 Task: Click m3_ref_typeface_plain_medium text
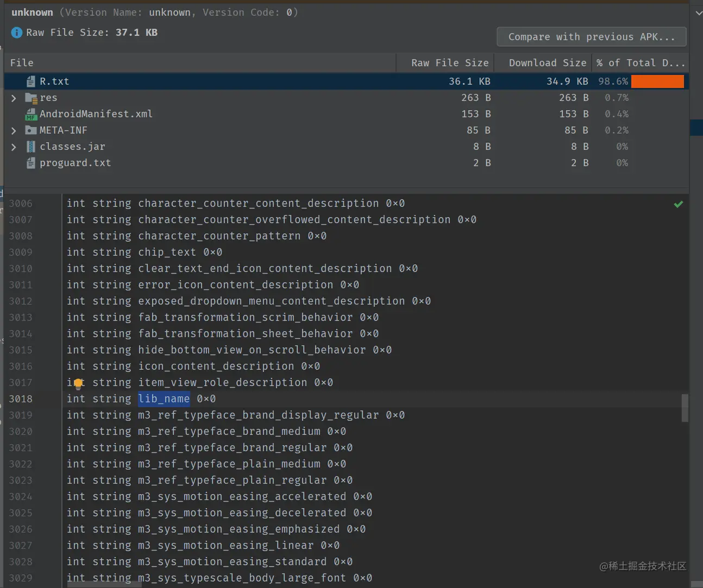[x=229, y=464]
